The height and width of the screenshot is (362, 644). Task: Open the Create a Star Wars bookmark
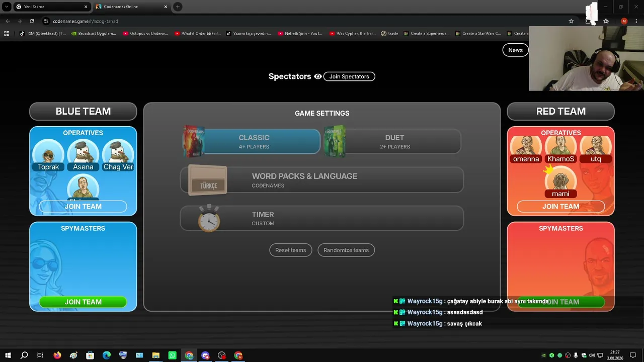click(478, 34)
